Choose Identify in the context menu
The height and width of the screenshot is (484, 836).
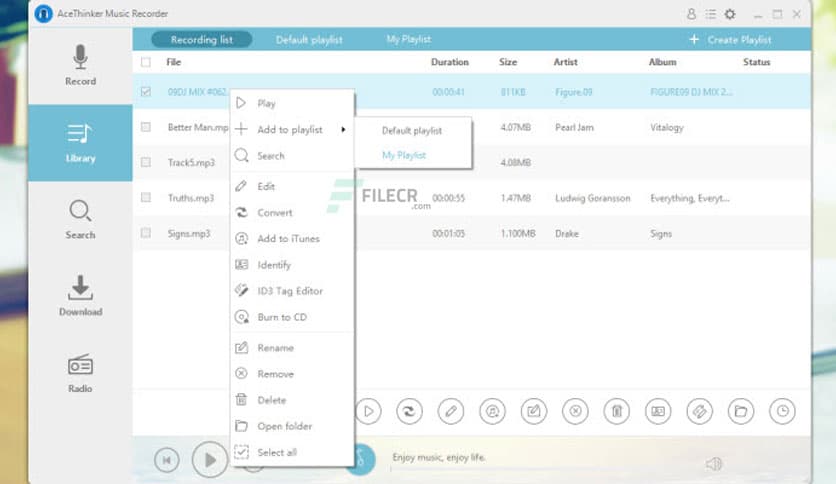[x=292, y=264]
